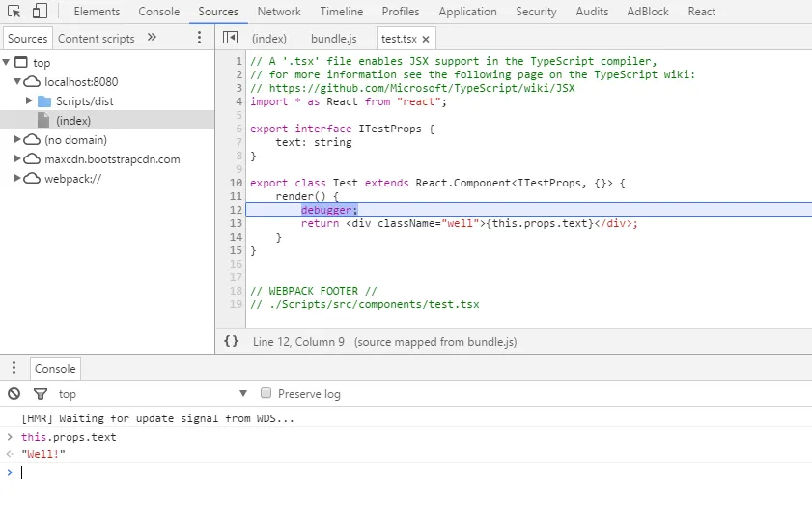
Task: Click the "Well!" console output
Action: 43,454
